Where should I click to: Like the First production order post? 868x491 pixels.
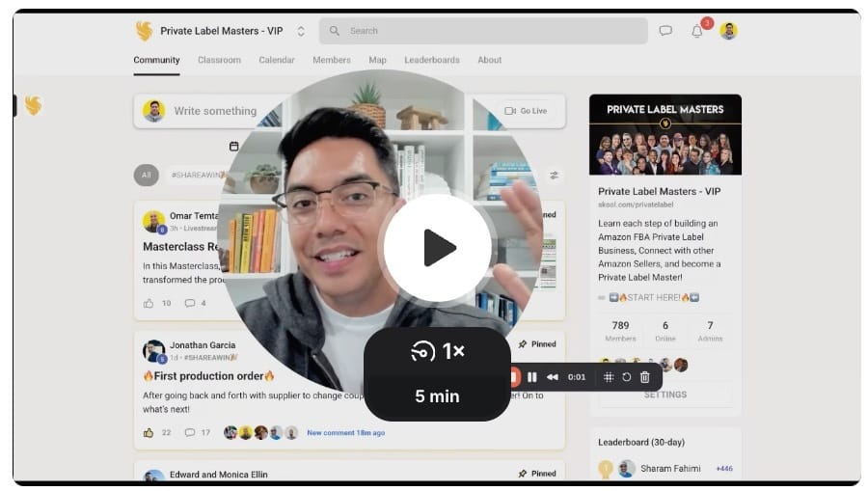[x=149, y=433]
